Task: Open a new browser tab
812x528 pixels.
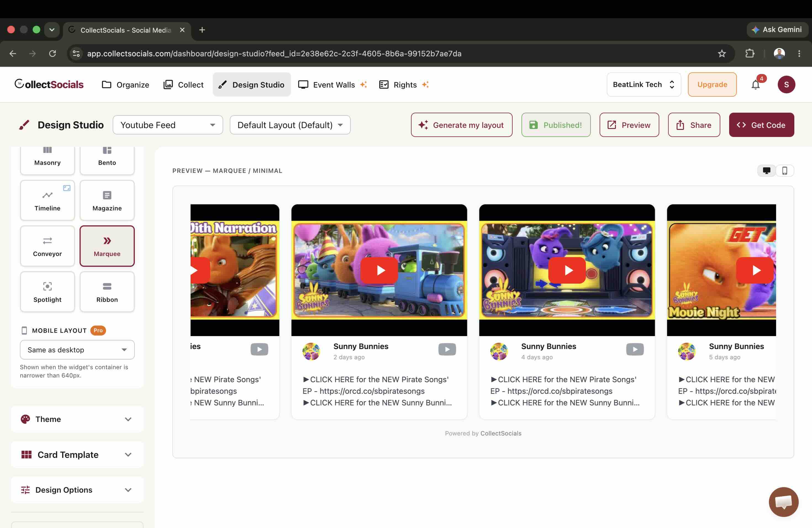Action: (202, 30)
